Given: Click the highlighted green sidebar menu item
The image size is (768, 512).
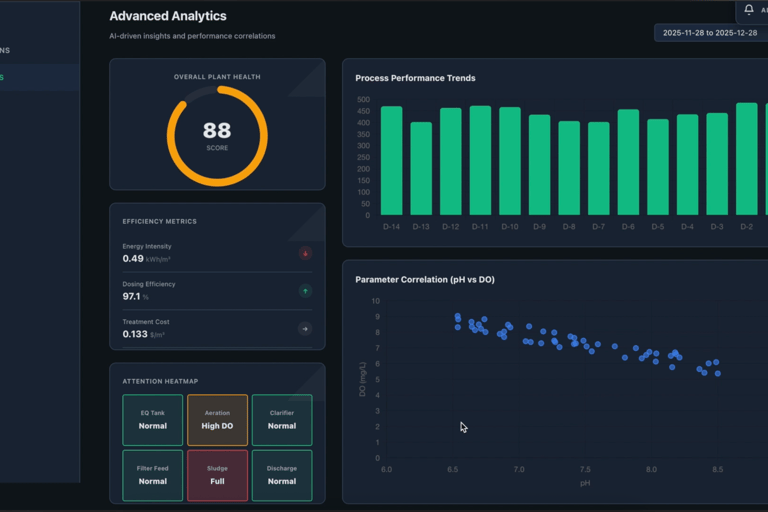Looking at the screenshot, I should 40,77.
